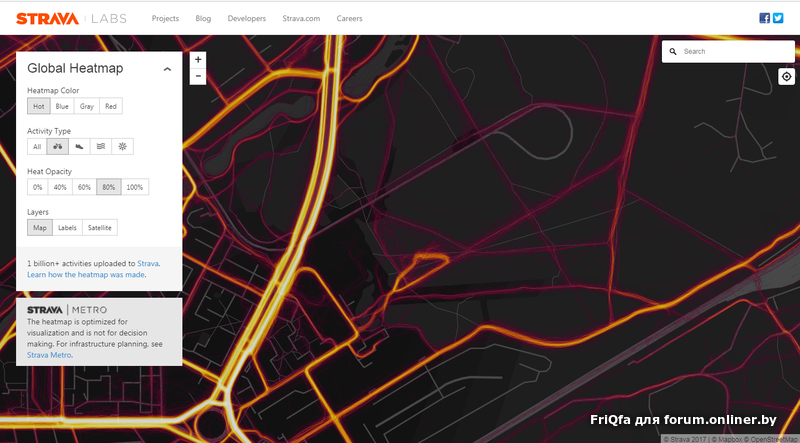Select the running shoe activity icon
800x443 pixels.
click(x=79, y=146)
